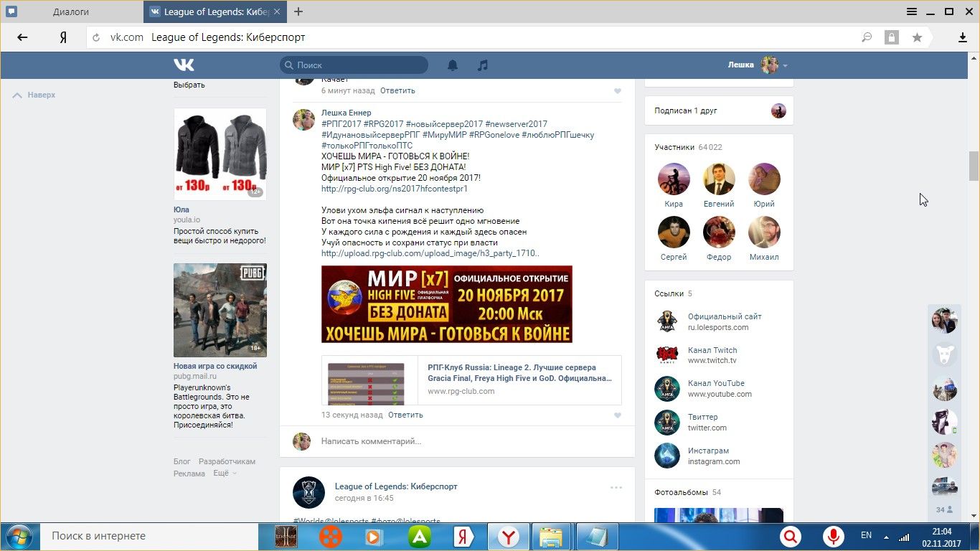The width and height of the screenshot is (980, 551).
Task: Open the browser downloads arrow icon
Action: [963, 37]
